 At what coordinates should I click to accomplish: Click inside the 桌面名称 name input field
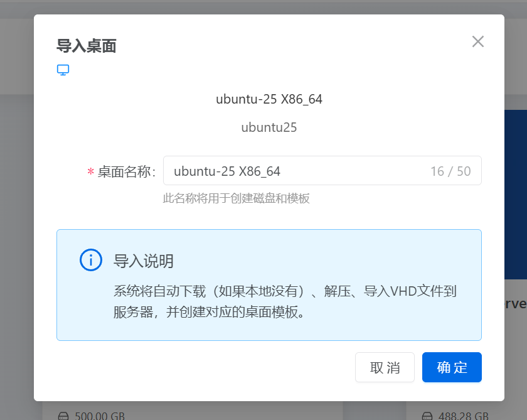pos(282,170)
